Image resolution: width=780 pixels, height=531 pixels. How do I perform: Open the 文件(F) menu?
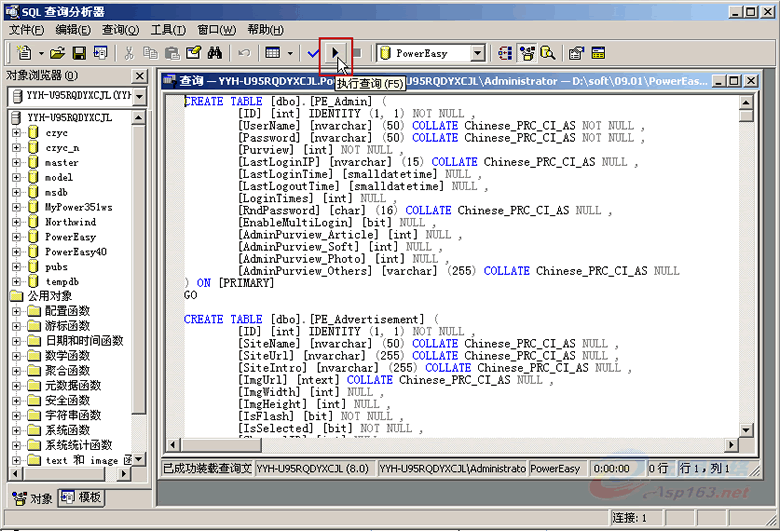[27, 30]
